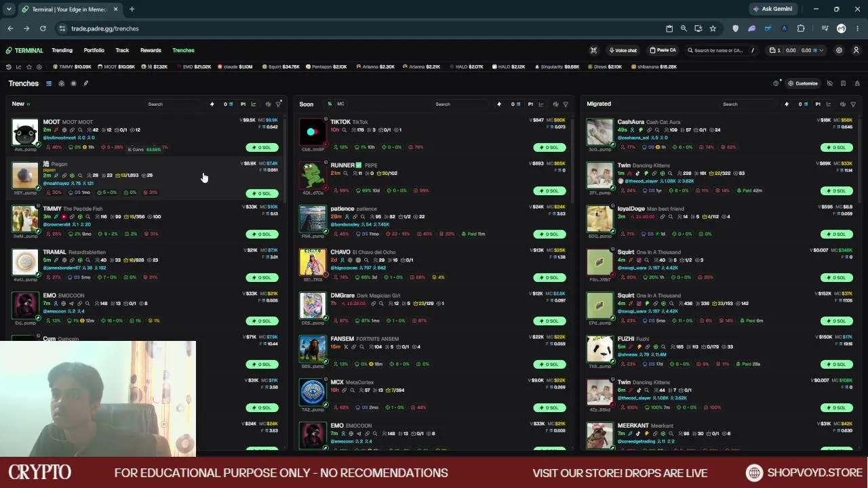Open the help icon left of Customize
The image size is (868, 488).
pos(776,83)
